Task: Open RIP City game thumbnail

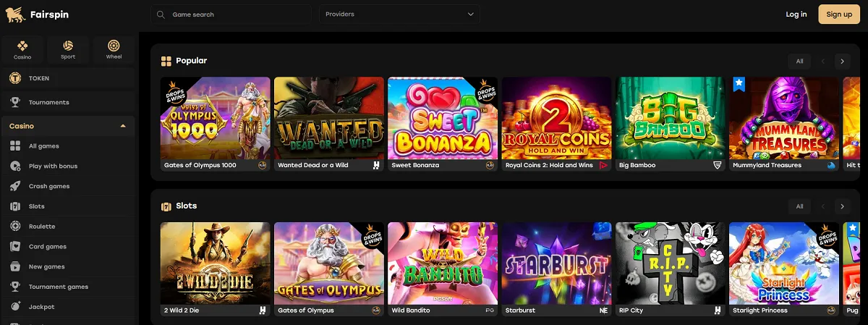Action: (671, 263)
